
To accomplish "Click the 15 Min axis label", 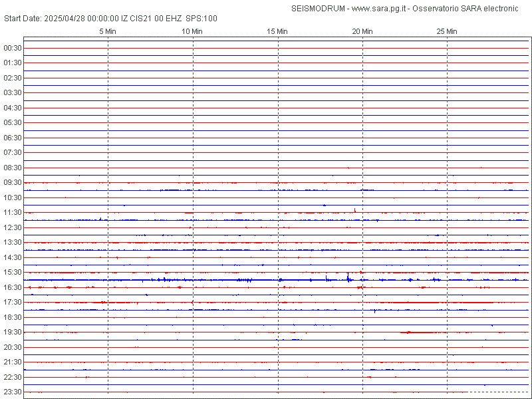I will pos(277,31).
